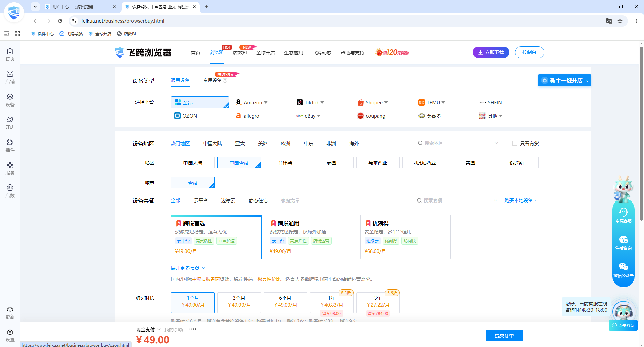Viewport: 644px width, 347px height.
Task: Click the page vertical scrollbar
Action: [x=641, y=133]
